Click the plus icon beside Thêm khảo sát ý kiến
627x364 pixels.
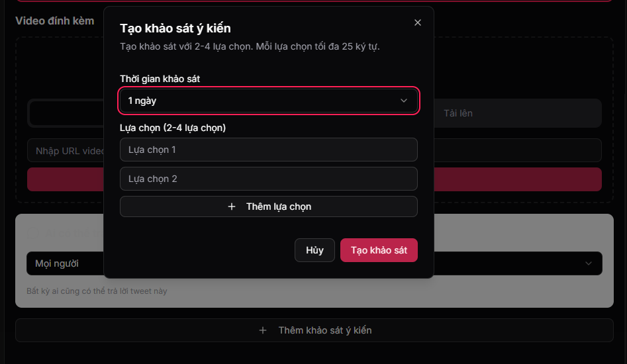click(x=263, y=330)
